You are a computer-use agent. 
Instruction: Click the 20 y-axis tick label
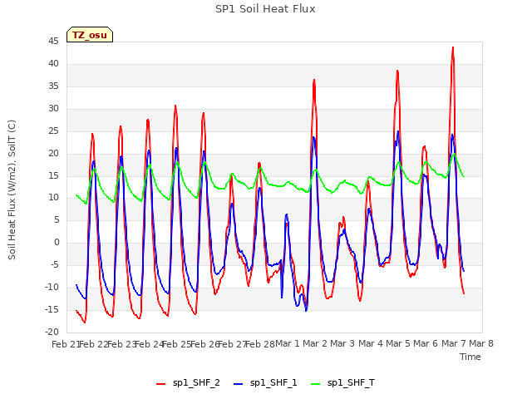coord(53,153)
